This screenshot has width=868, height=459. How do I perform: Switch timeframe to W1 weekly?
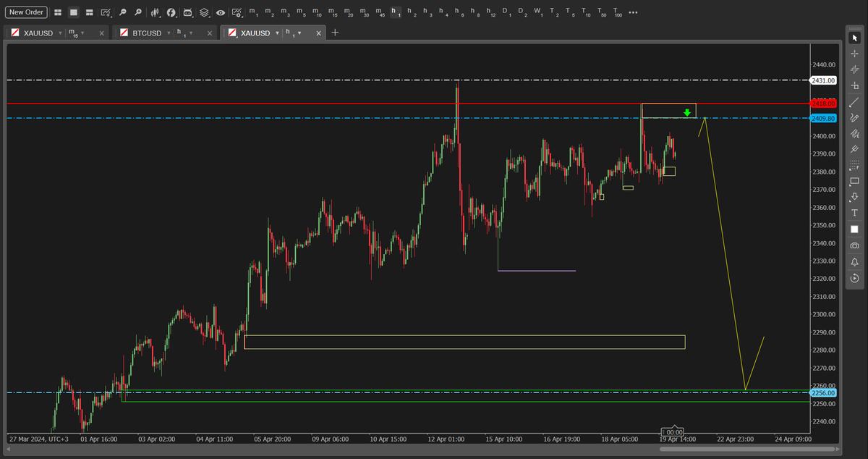click(538, 13)
